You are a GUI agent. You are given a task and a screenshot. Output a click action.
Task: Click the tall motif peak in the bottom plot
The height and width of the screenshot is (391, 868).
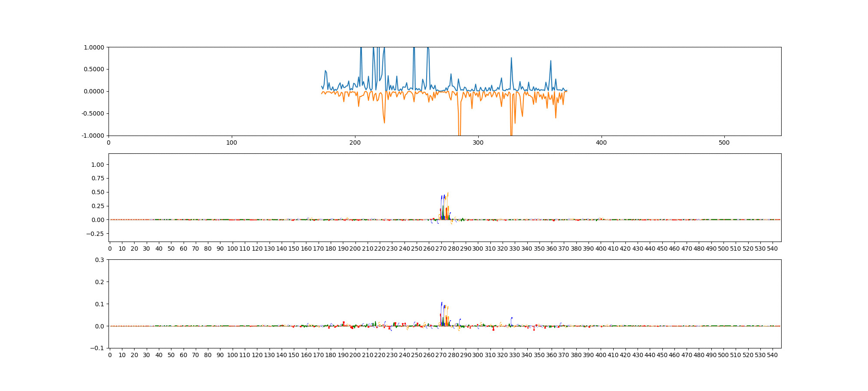tap(442, 303)
